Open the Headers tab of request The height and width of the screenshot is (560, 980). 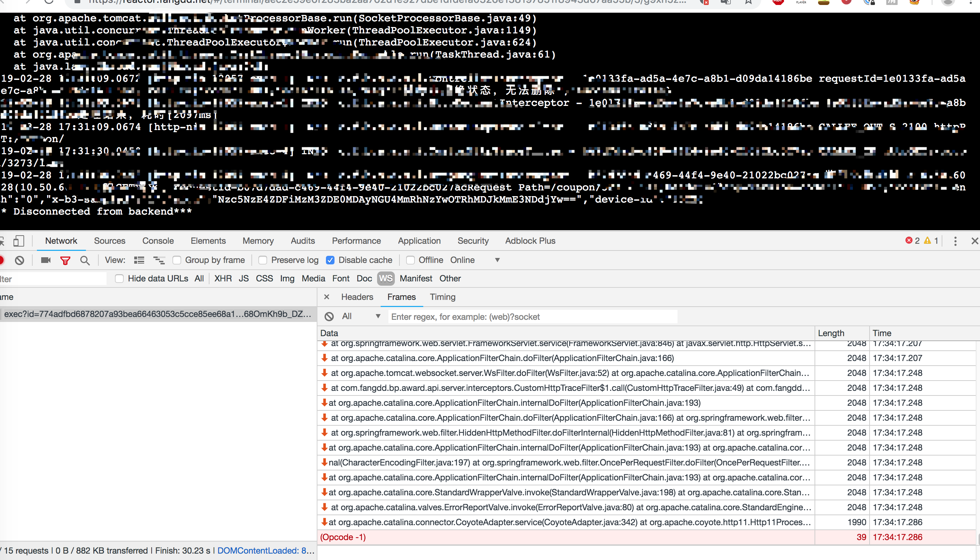(x=357, y=297)
